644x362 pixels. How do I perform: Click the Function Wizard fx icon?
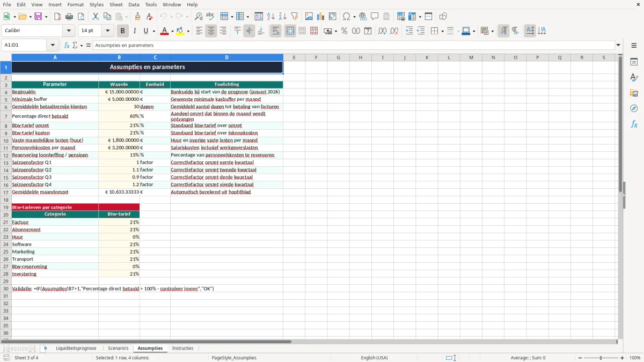point(67,45)
